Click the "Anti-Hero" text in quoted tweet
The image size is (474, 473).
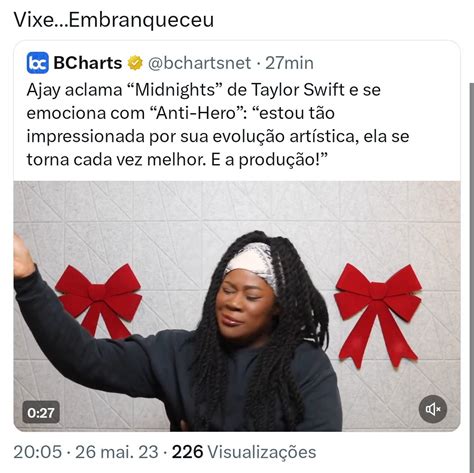(196, 113)
